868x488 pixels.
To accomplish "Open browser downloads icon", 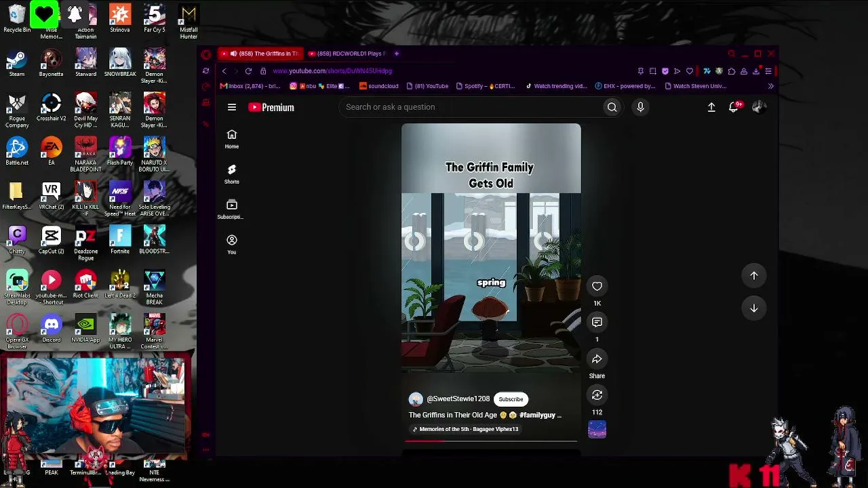I will [x=756, y=71].
